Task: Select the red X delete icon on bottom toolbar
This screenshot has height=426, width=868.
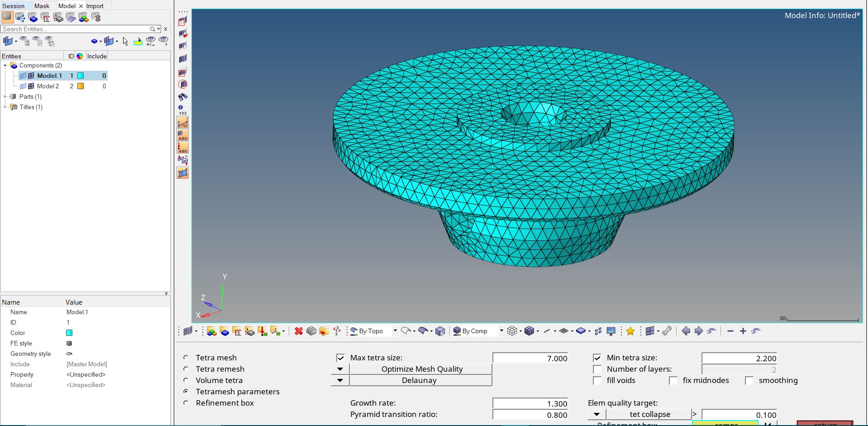Action: pyautogui.click(x=298, y=331)
